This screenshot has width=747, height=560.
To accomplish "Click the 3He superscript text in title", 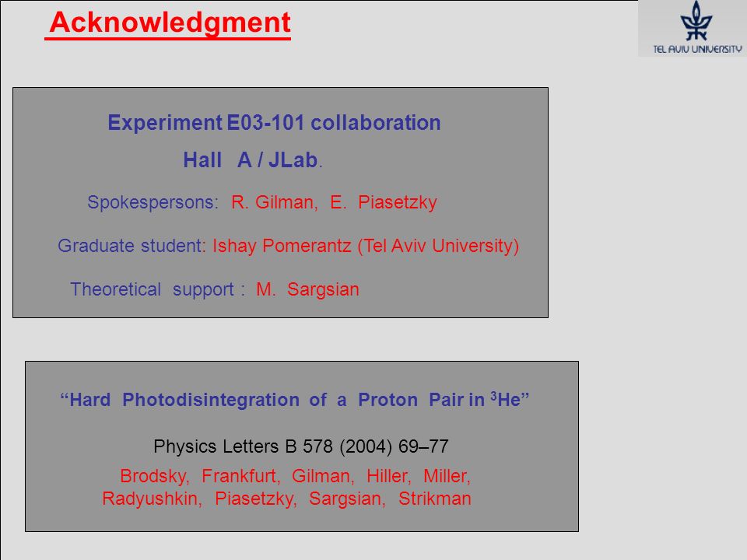I will pos(509,399).
